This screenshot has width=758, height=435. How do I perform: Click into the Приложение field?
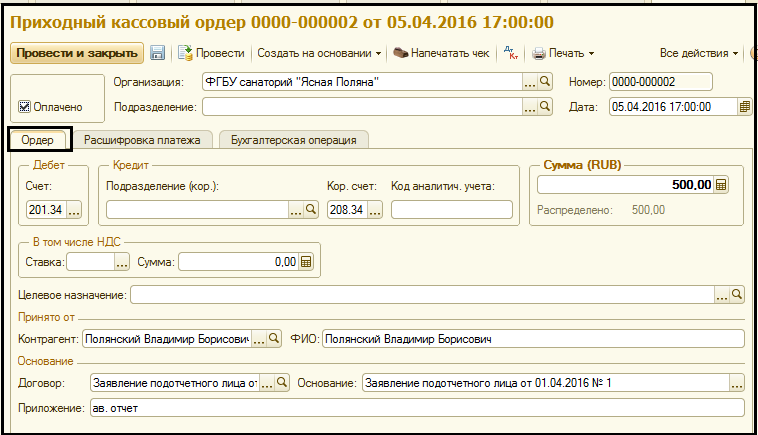417,408
